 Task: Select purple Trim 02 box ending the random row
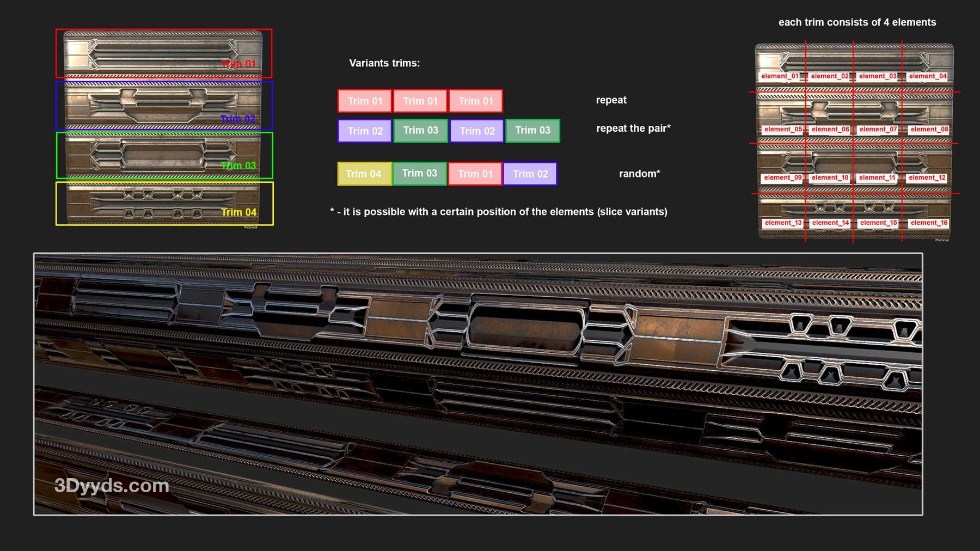(x=530, y=174)
